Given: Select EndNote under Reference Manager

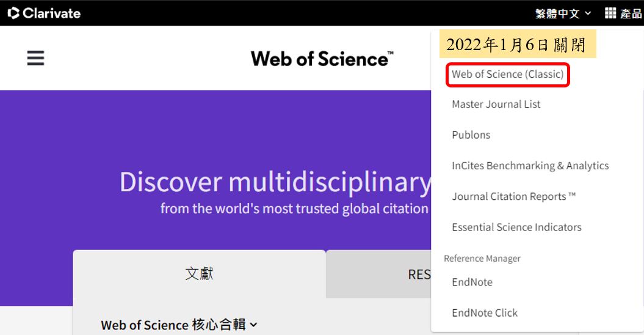Looking at the screenshot, I should point(472,282).
